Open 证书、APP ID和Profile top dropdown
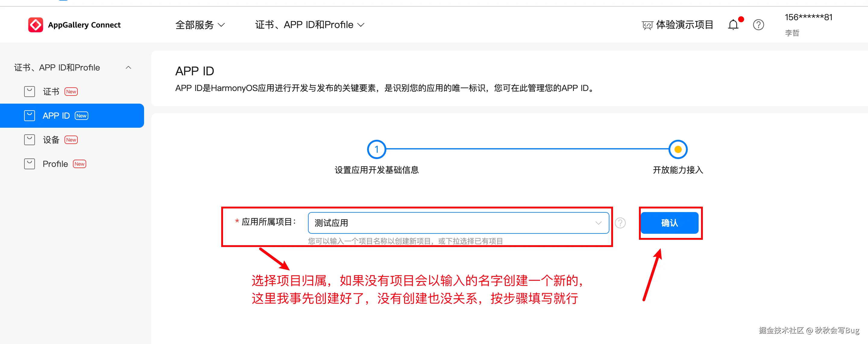This screenshot has height=344, width=868. (309, 25)
